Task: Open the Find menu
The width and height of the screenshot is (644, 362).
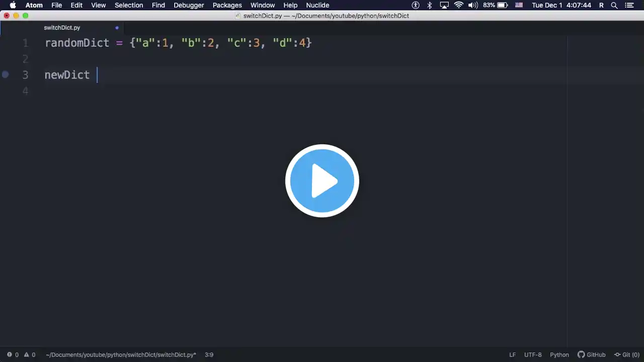Action: 158,5
